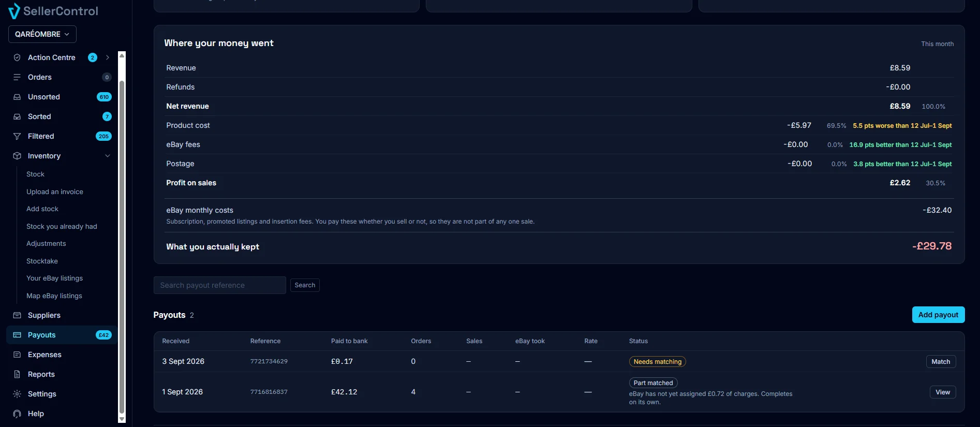Click the Settings gear icon

coord(17,394)
